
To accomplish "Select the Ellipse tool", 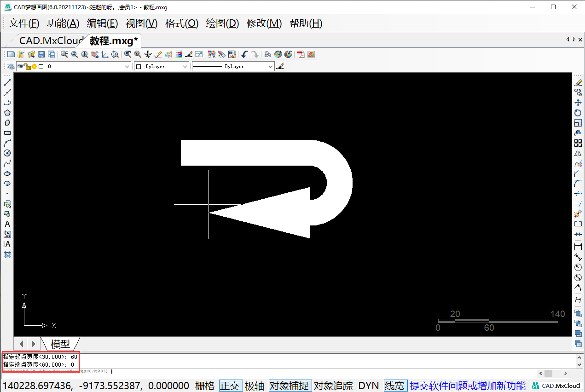I will click(x=7, y=173).
